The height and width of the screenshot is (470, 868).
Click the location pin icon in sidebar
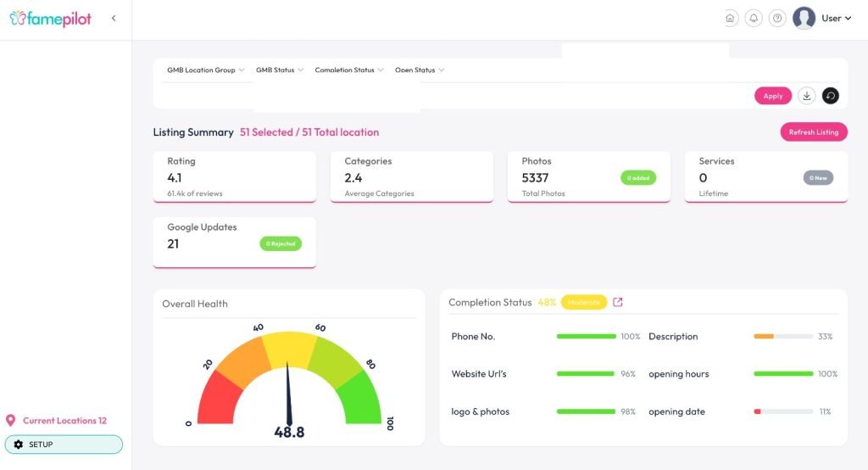pos(10,421)
